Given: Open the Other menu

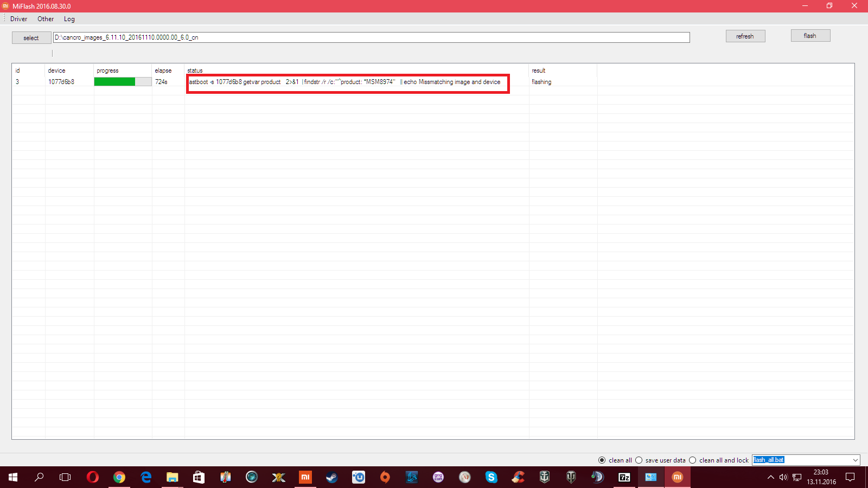Looking at the screenshot, I should (x=46, y=19).
